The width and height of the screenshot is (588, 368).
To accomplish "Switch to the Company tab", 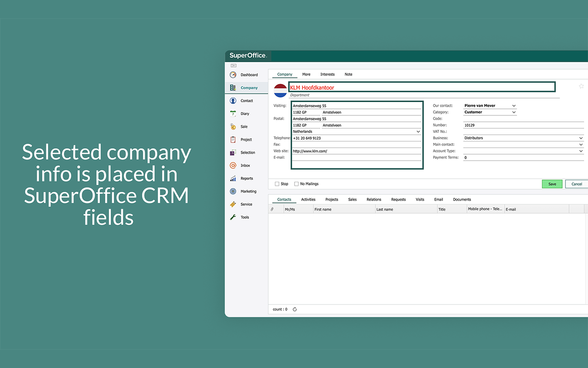I will [285, 74].
